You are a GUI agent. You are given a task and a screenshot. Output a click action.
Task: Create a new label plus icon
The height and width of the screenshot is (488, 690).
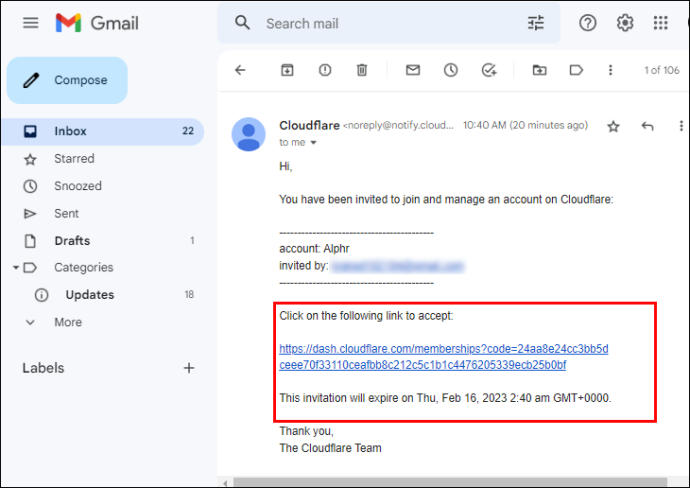(x=189, y=368)
